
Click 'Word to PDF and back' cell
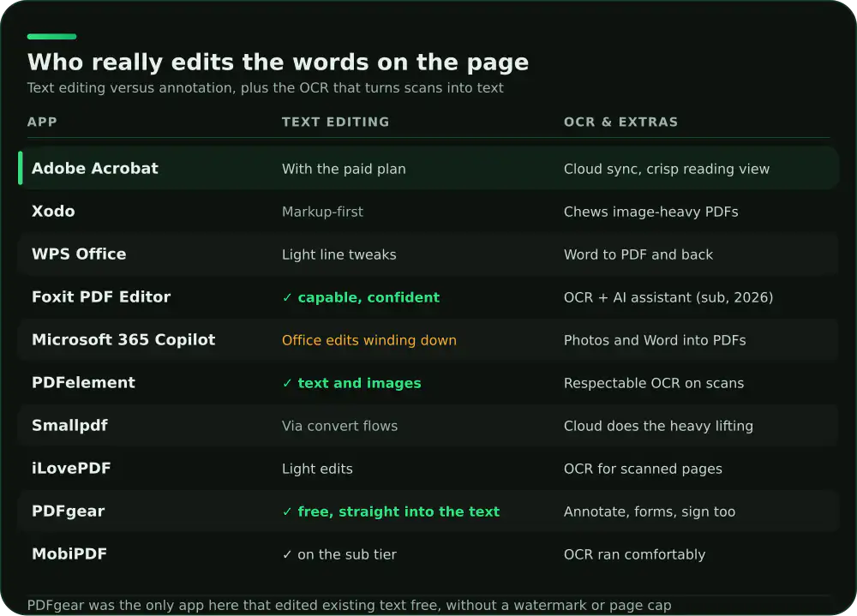pos(638,254)
